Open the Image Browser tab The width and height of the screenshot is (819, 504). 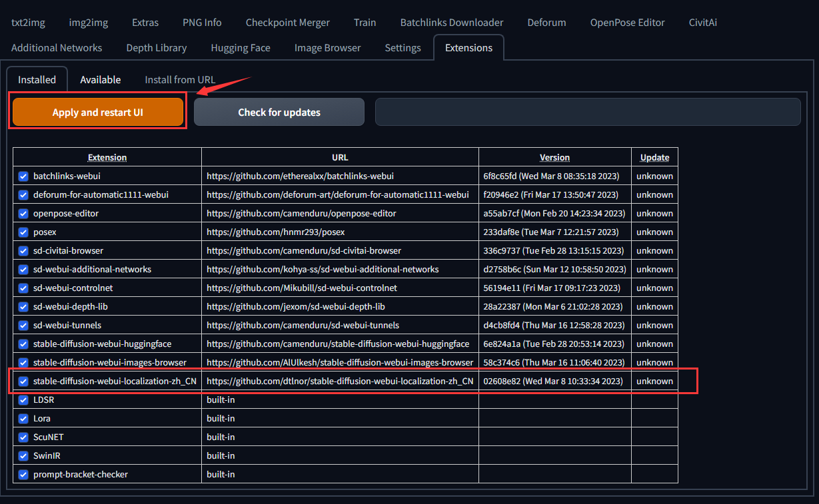click(327, 47)
